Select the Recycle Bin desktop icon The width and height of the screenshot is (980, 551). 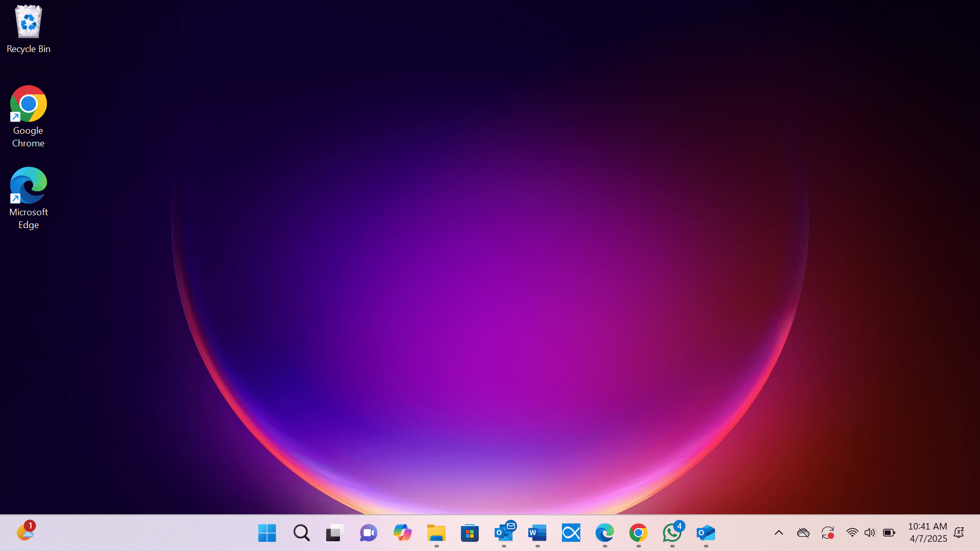point(29,29)
